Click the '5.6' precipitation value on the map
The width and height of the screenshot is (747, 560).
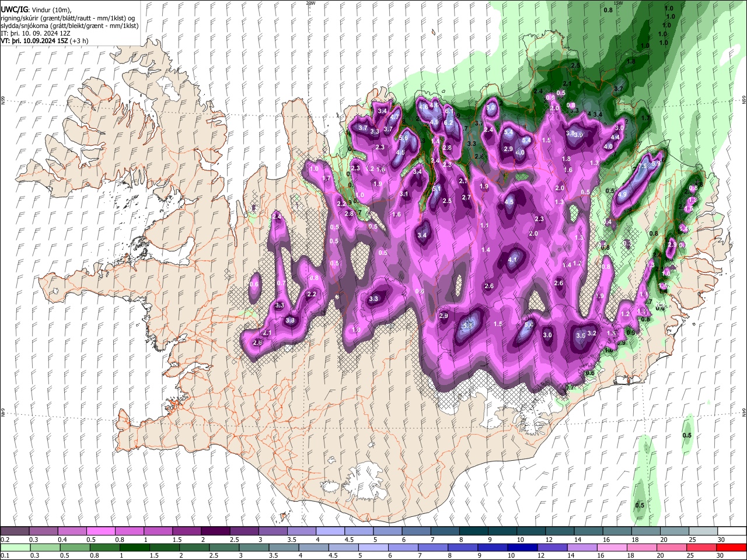[404, 138]
